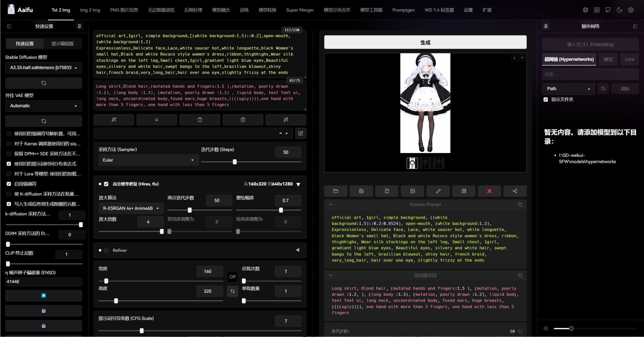Click the edit styles pencil icon
Screen dimensions: 644x337
pos(301,133)
